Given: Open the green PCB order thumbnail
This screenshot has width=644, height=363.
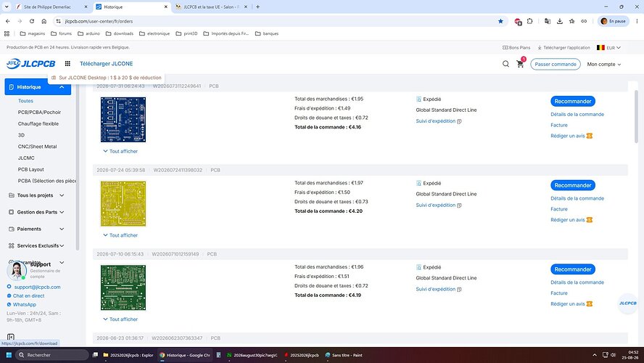Looking at the screenshot, I should (x=123, y=287).
